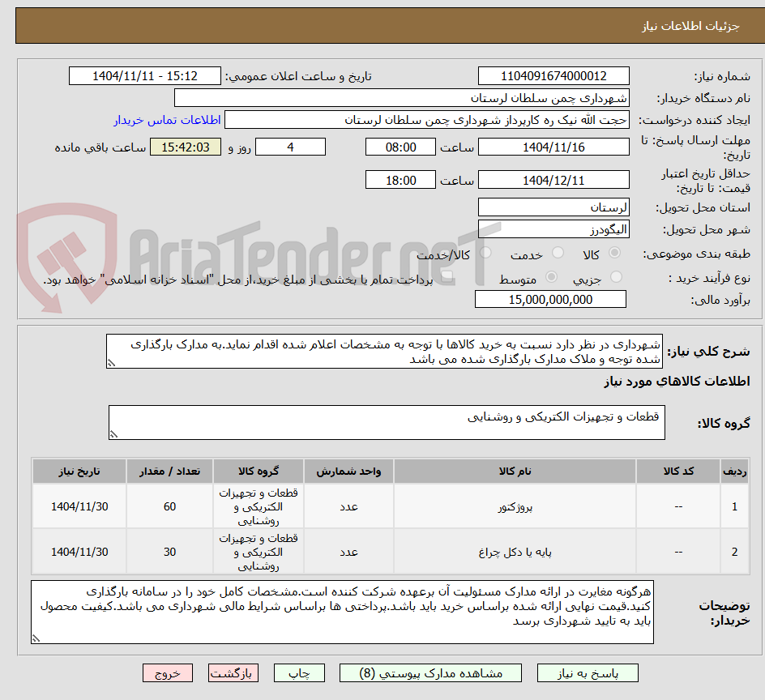Click the delivery province field لرستان
Viewport: 765px width, 700px height.
point(553,207)
